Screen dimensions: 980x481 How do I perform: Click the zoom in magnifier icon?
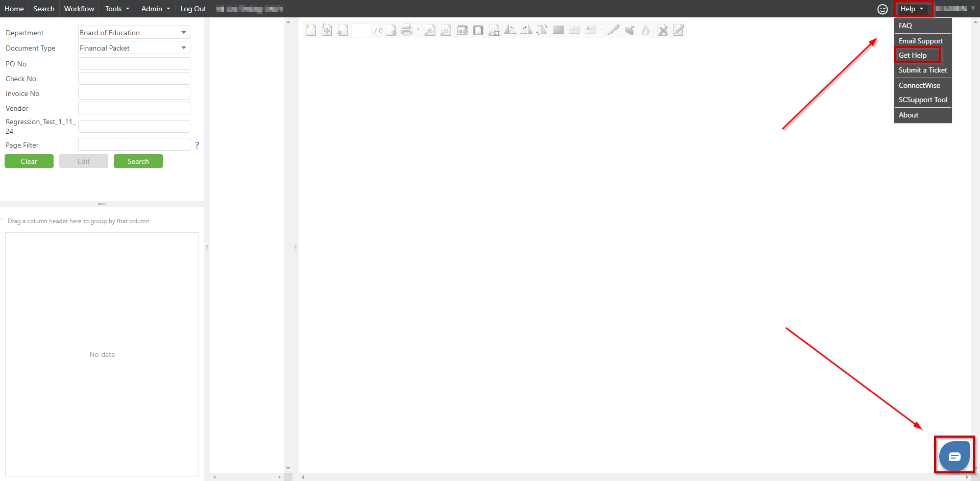pos(430,30)
